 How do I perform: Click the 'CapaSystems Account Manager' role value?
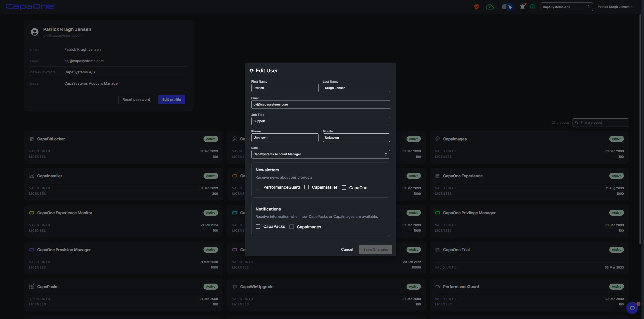[92, 83]
